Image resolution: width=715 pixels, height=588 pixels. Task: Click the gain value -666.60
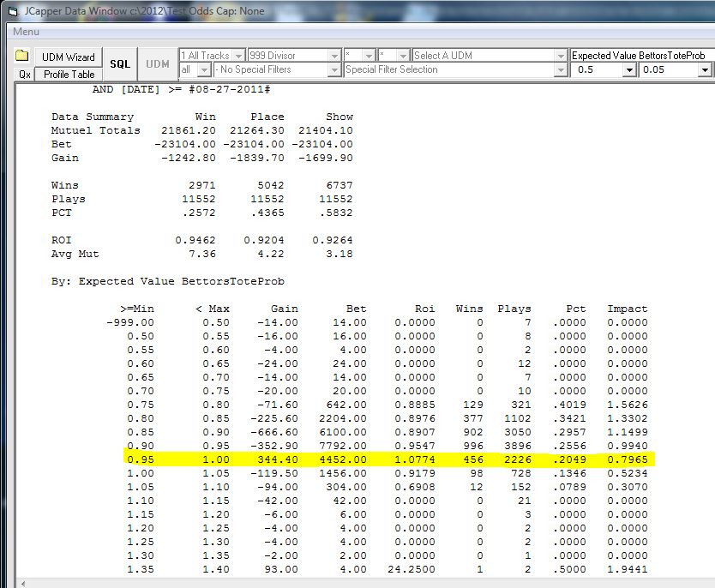tap(274, 432)
